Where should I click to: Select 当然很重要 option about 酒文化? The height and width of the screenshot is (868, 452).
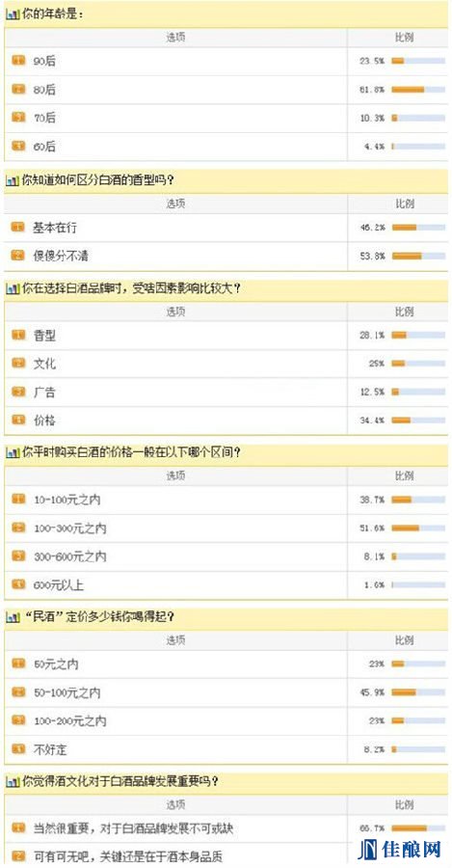tap(133, 828)
